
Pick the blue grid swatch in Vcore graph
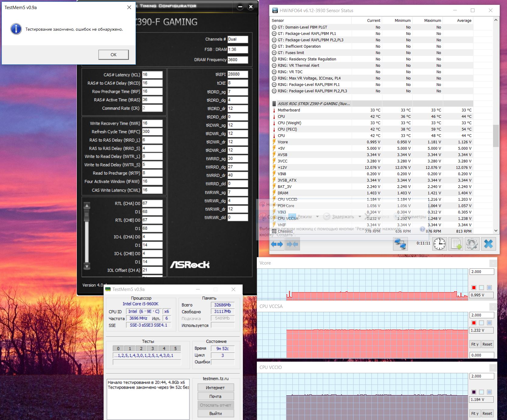click(x=489, y=288)
